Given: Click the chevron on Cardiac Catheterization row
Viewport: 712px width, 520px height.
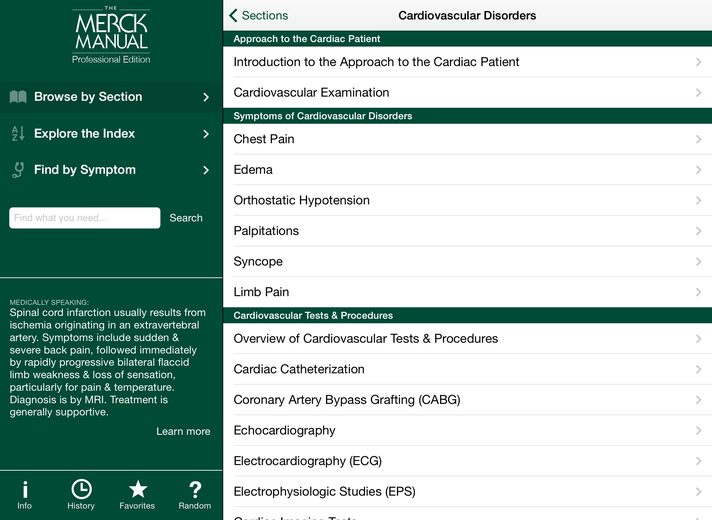Looking at the screenshot, I should click(698, 369).
